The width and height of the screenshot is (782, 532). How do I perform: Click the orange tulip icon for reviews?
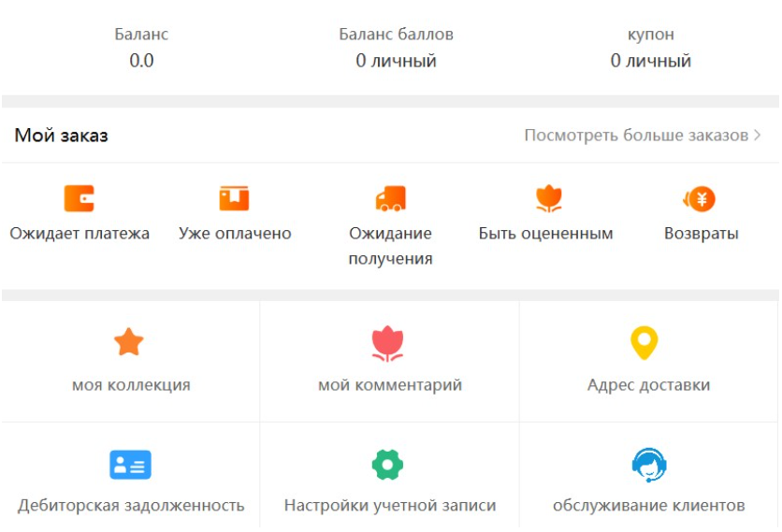pyautogui.click(x=546, y=198)
